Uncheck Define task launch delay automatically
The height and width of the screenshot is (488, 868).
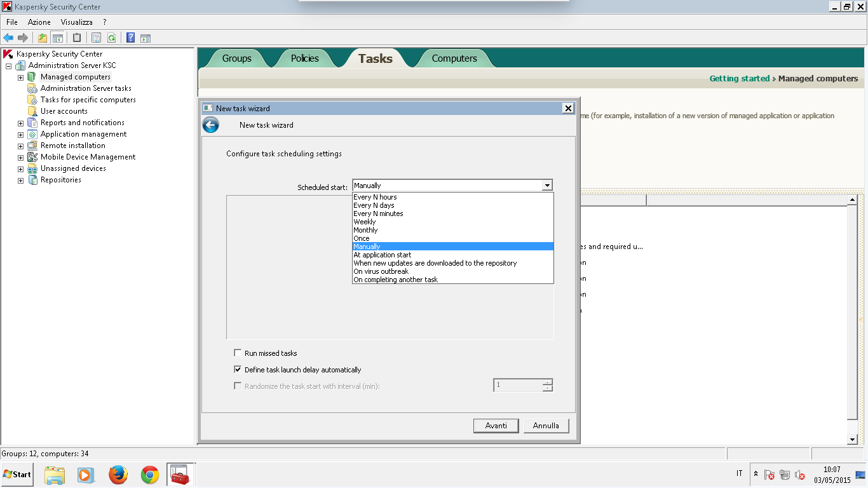pyautogui.click(x=238, y=370)
